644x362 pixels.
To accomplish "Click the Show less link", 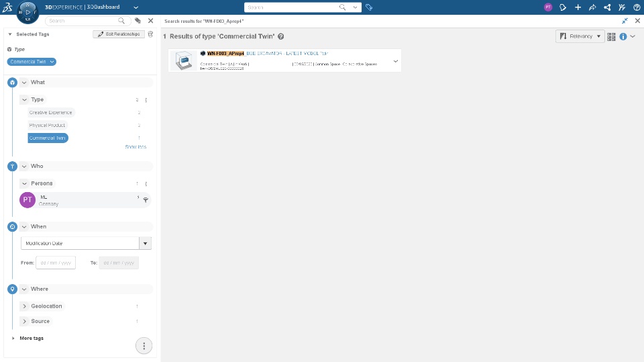I will (x=136, y=147).
